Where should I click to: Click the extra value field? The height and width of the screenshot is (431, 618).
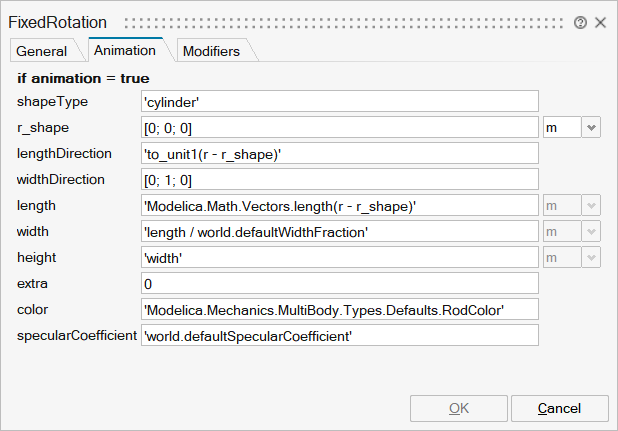[x=340, y=283]
